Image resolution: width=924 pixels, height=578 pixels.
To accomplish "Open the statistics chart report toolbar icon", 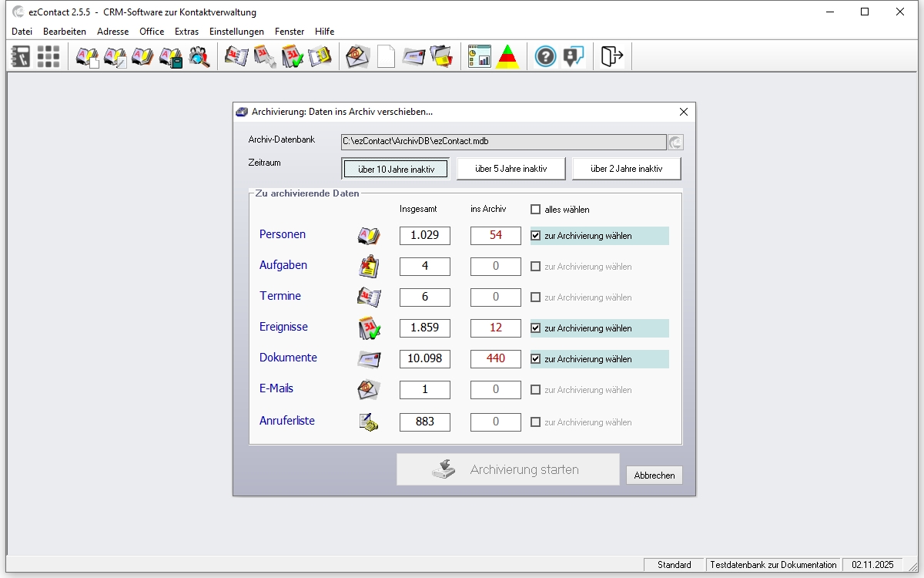I will tap(480, 57).
